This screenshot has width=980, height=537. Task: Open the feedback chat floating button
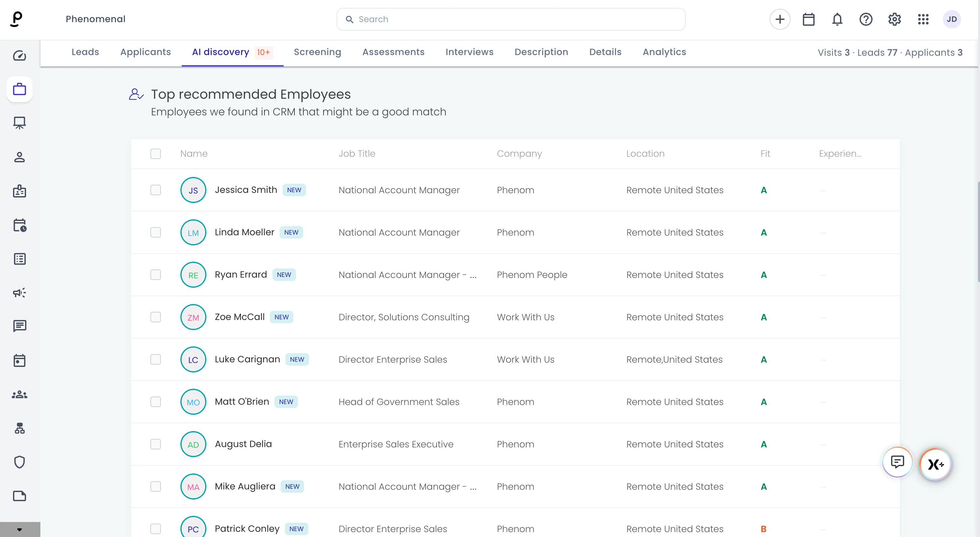point(897,462)
